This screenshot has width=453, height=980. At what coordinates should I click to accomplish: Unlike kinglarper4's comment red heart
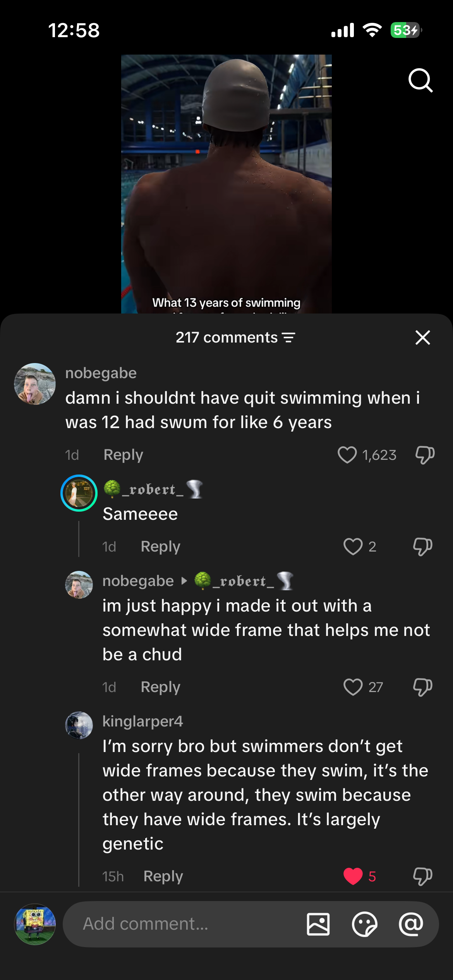(x=353, y=876)
